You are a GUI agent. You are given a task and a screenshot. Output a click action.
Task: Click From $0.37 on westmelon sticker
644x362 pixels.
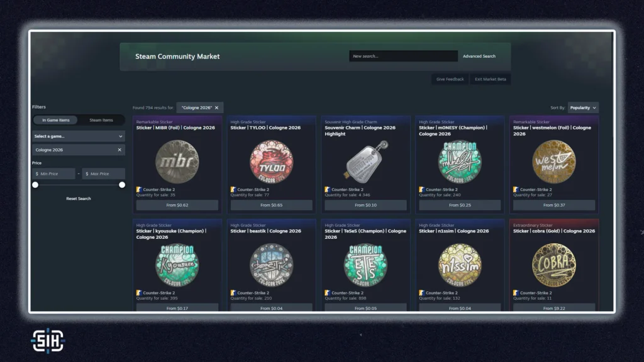553,205
